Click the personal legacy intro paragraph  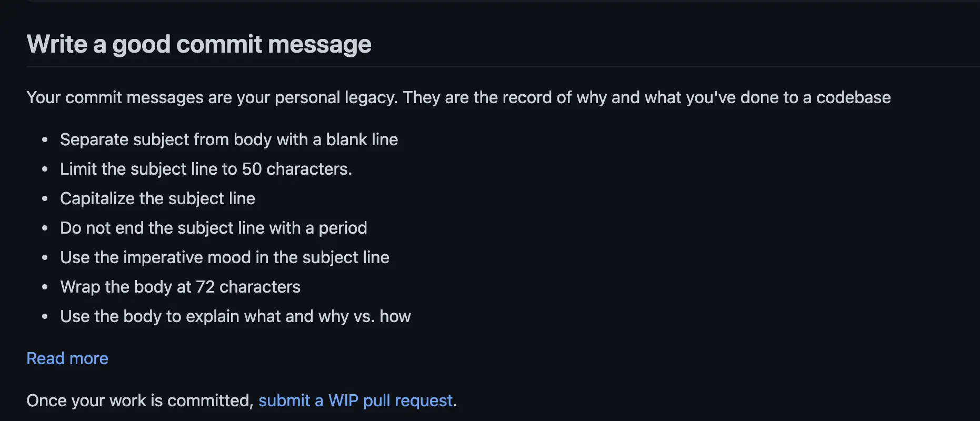coord(458,97)
